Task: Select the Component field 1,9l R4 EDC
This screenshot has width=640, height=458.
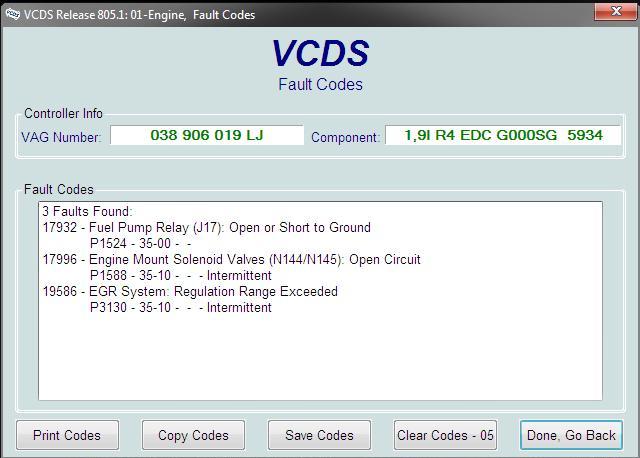Action: point(503,135)
